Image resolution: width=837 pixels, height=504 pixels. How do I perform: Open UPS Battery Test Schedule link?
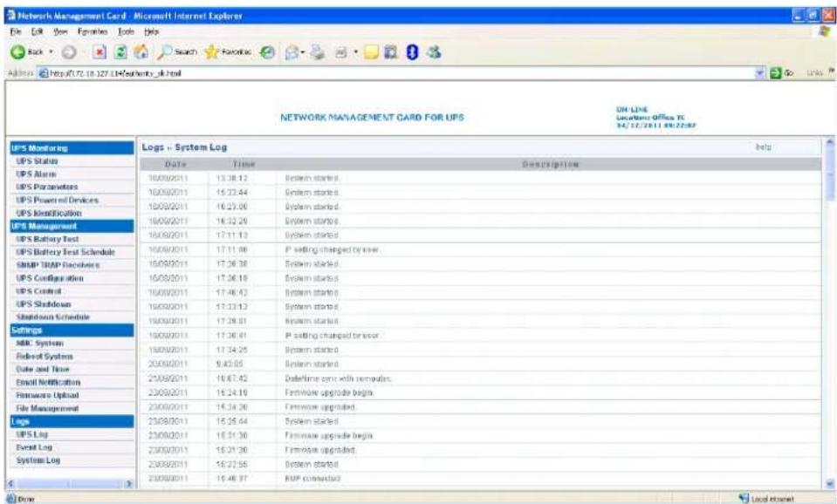click(65, 252)
